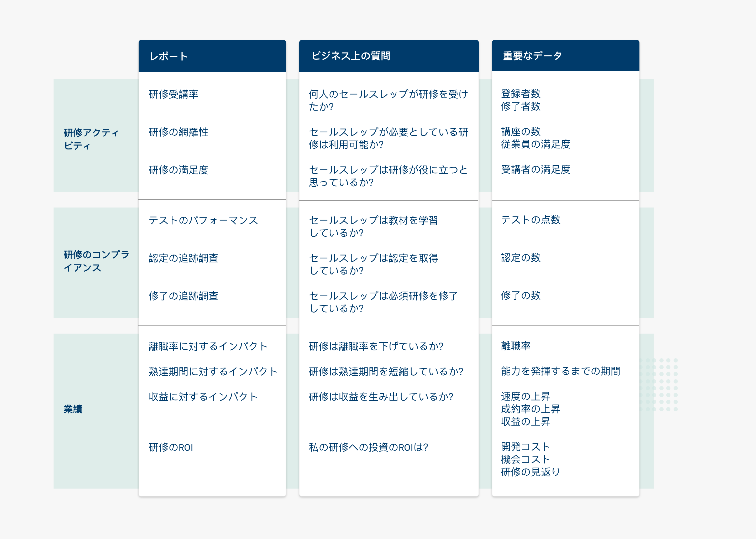Screen dimensions: 756x539
Task: Click question about 必要としている研修は利用可能か?
Action: [x=388, y=138]
